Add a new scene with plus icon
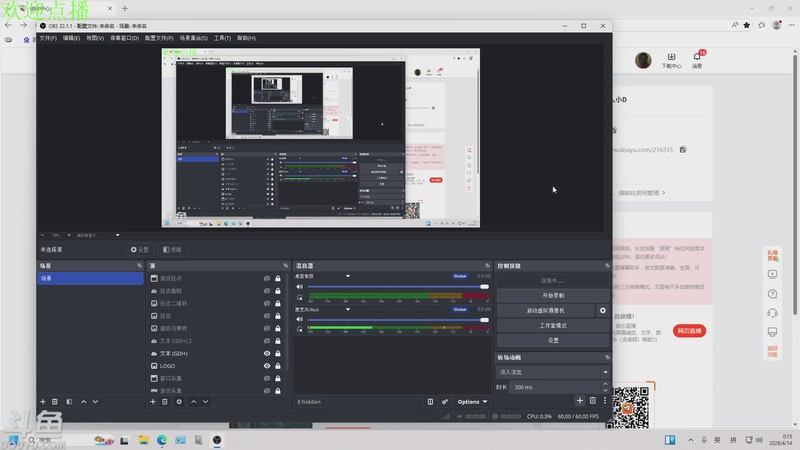The height and width of the screenshot is (450, 800). 43,402
